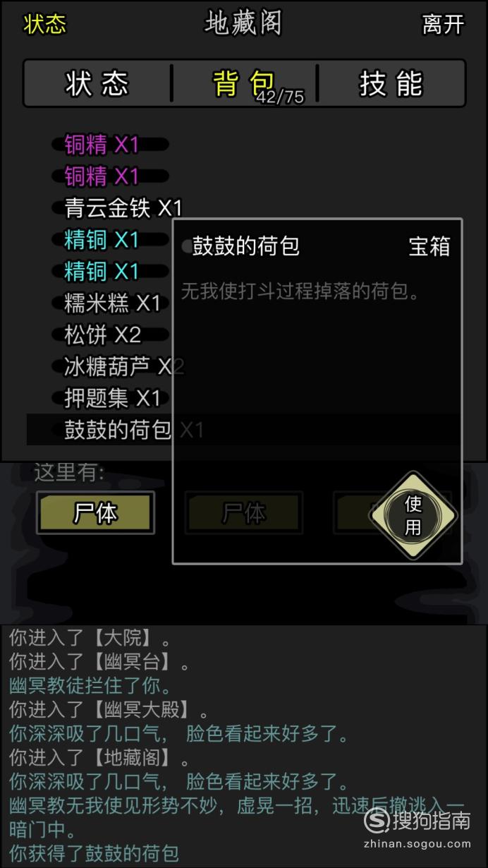Select the first purple 铜精 X1 item

pos(102,145)
